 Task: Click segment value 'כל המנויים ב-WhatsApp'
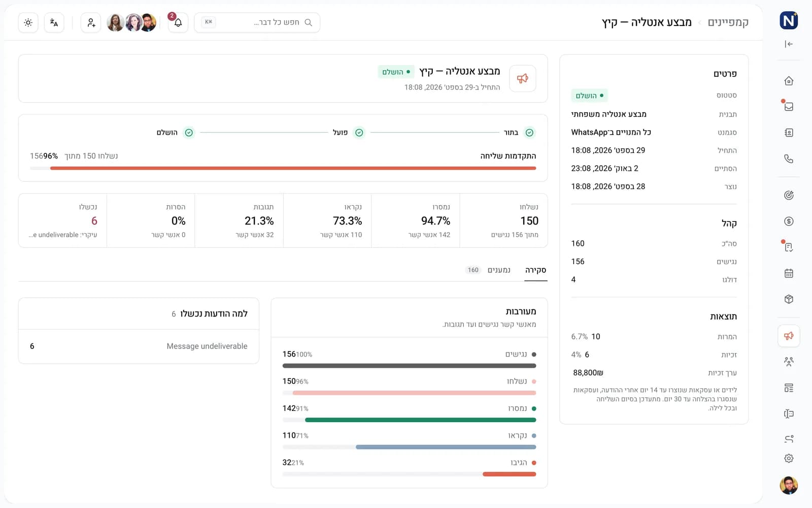(611, 132)
